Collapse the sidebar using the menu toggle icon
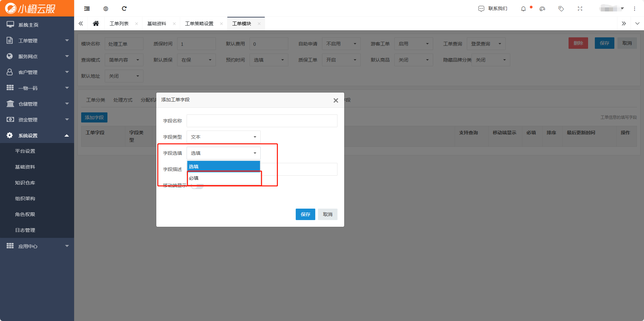644x321 pixels. point(87,9)
